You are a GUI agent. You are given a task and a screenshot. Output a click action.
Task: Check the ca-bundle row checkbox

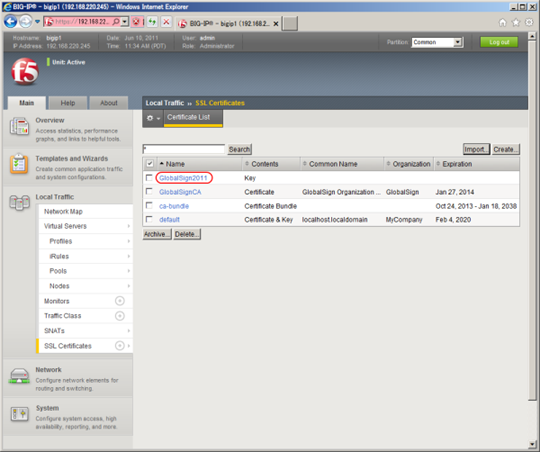click(x=149, y=205)
